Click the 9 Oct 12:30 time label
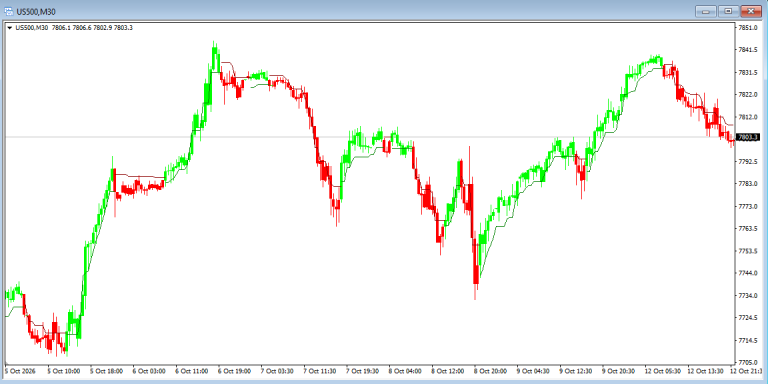The image size is (768, 384). point(575,371)
